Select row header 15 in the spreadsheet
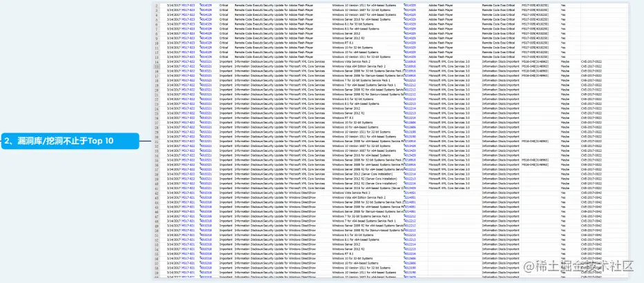The height and width of the screenshot is (283, 644). click(156, 66)
